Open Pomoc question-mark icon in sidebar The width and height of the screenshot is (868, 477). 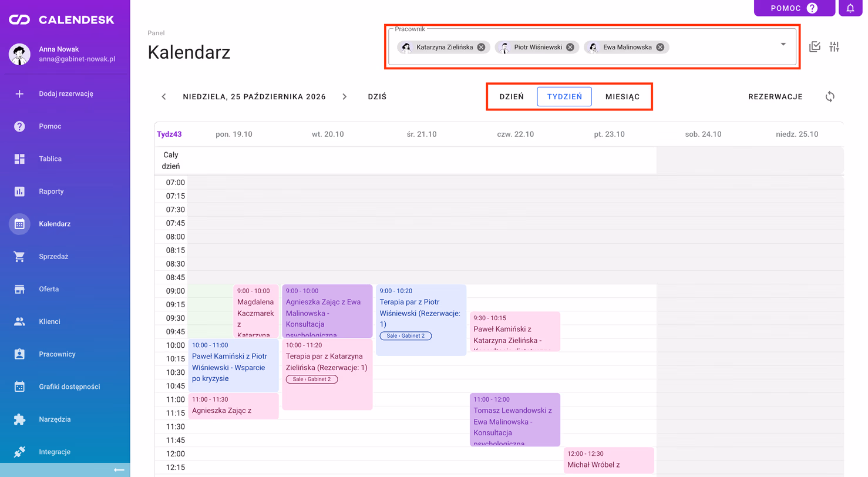[19, 126]
